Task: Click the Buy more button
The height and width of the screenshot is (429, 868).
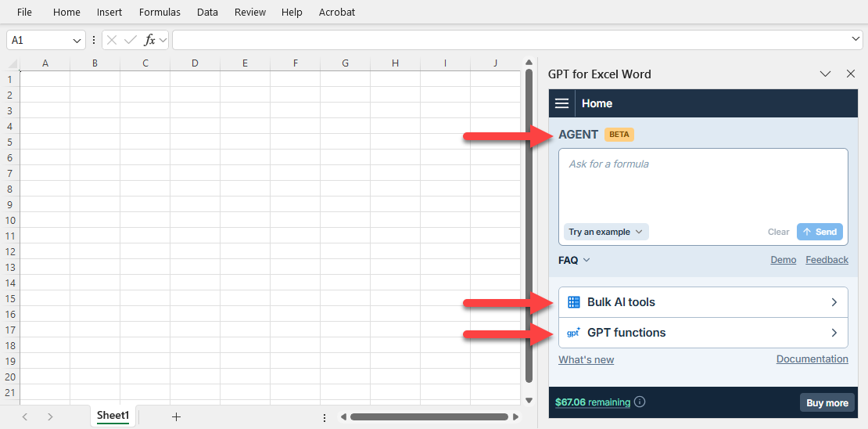Action: (827, 402)
